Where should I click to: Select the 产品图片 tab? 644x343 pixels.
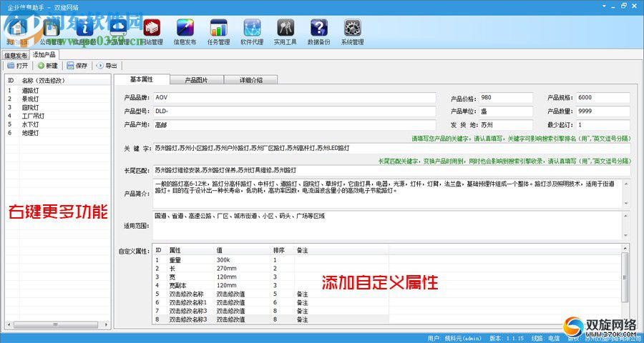coord(196,80)
